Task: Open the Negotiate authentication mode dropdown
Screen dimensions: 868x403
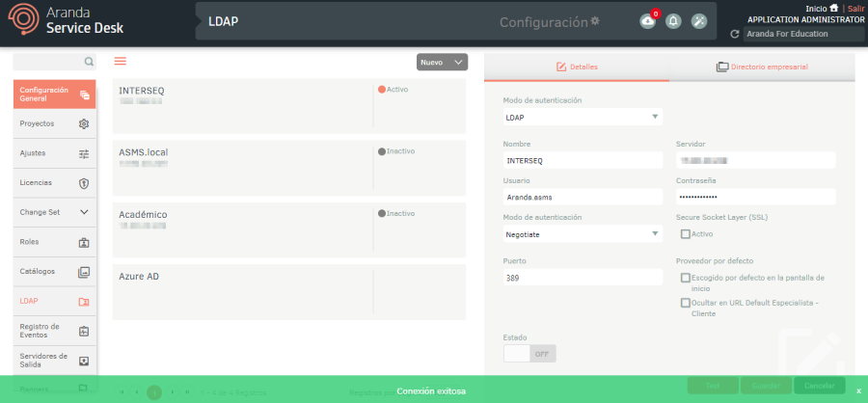Action: tap(583, 234)
